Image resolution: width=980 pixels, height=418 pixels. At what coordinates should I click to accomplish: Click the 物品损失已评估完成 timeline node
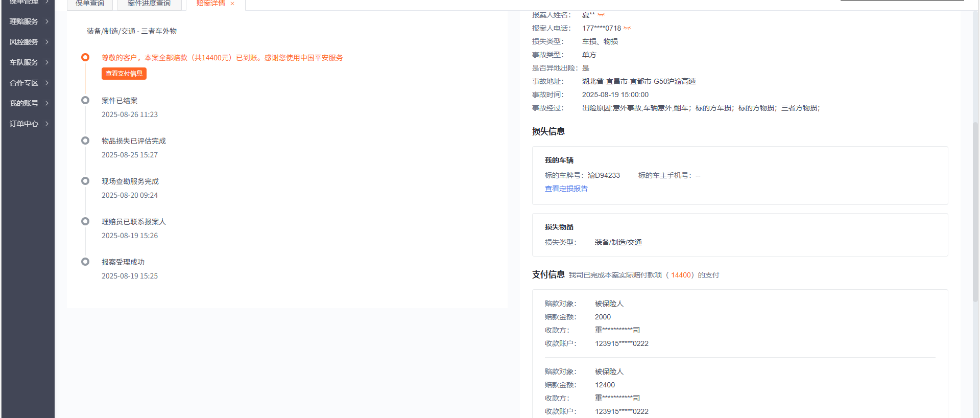point(85,141)
